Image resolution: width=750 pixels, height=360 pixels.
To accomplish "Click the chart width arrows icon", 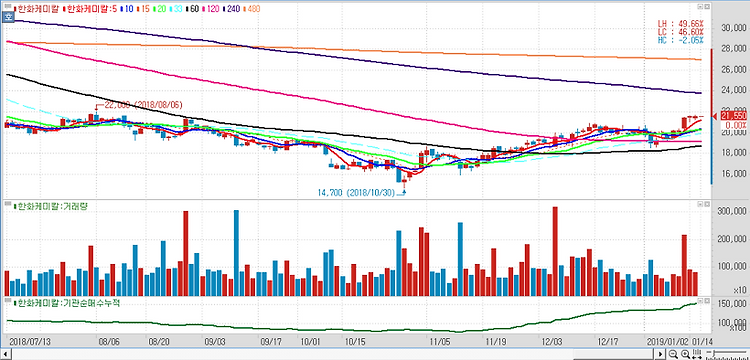I will tap(696, 354).
